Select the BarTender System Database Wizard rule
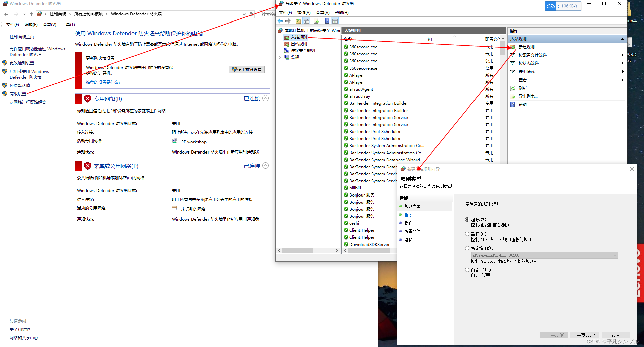The image size is (644, 347). (384, 160)
